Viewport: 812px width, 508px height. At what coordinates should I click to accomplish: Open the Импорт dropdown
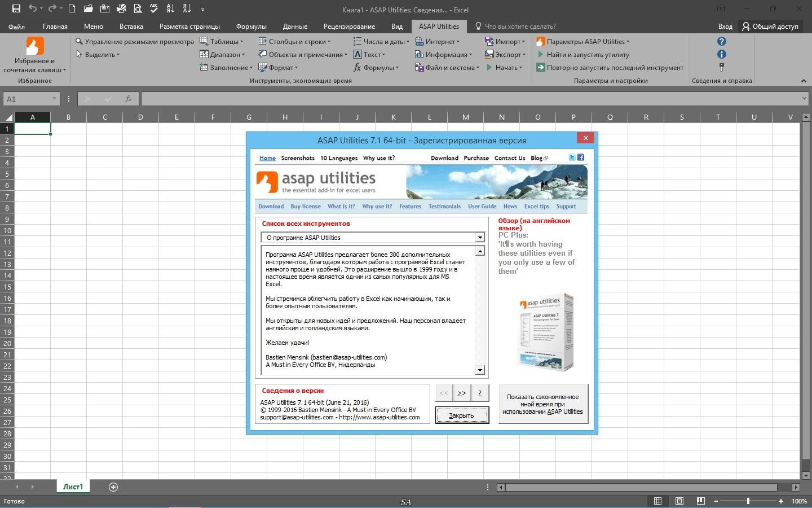pyautogui.click(x=505, y=41)
